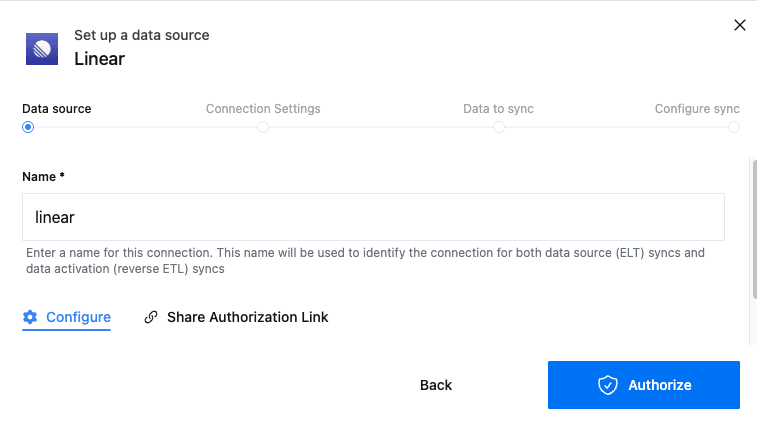Click the Authorize button
The width and height of the screenshot is (757, 421).
644,385
